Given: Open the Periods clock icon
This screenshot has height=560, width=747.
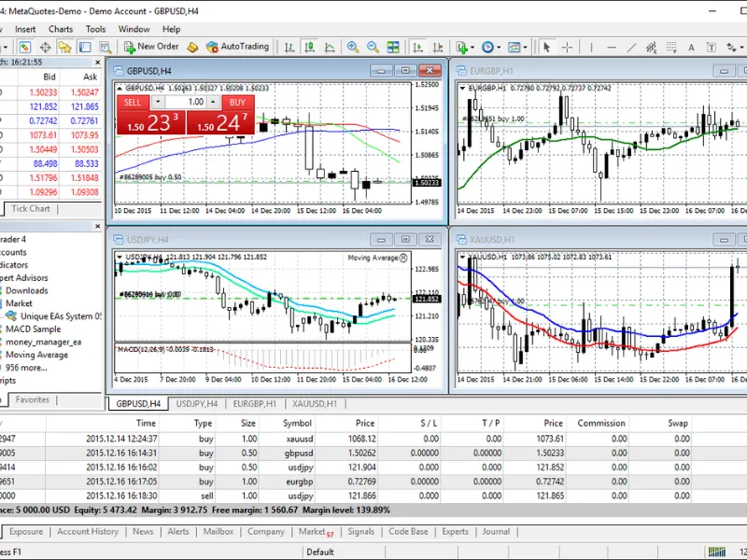Looking at the screenshot, I should (x=487, y=48).
